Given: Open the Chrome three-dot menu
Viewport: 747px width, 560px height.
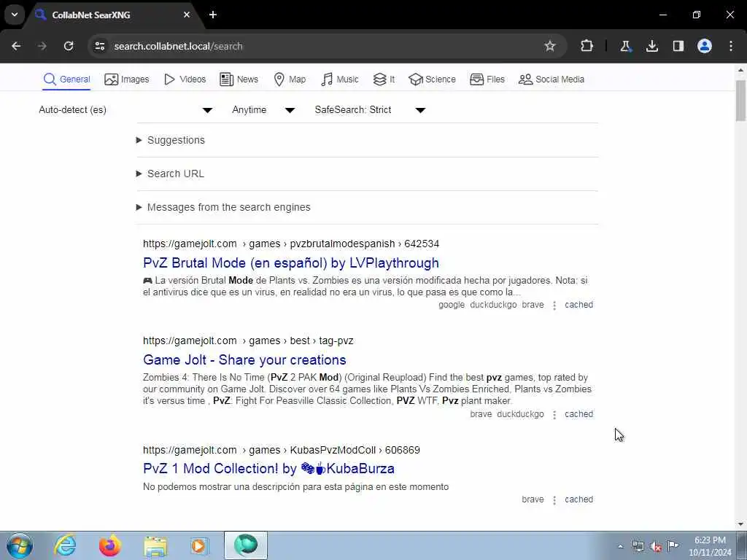Looking at the screenshot, I should click(x=731, y=46).
